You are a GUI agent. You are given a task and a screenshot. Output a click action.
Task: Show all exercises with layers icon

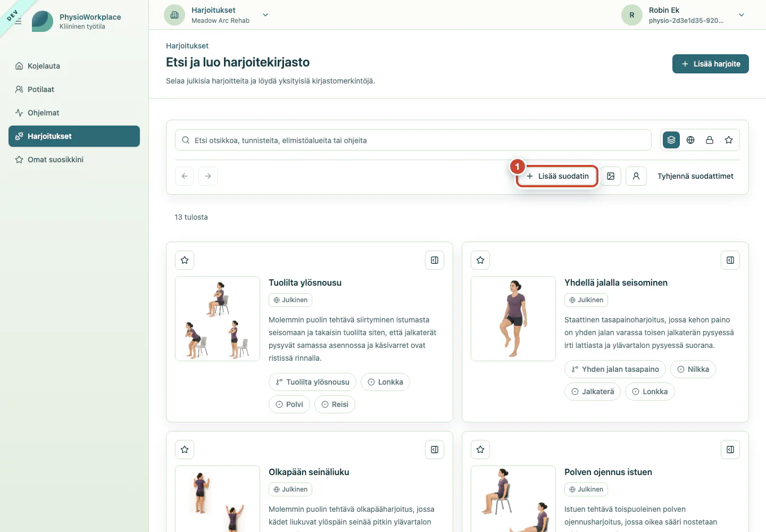coord(671,140)
